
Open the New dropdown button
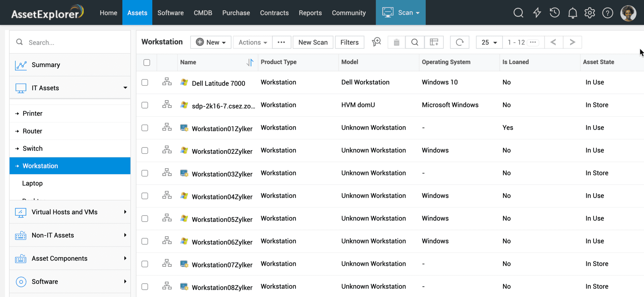coord(211,42)
